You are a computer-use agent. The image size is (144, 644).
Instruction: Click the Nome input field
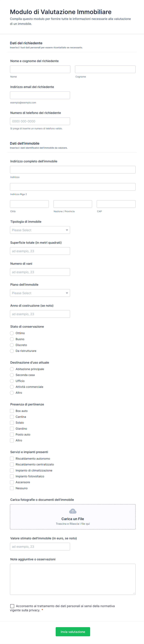(x=40, y=69)
